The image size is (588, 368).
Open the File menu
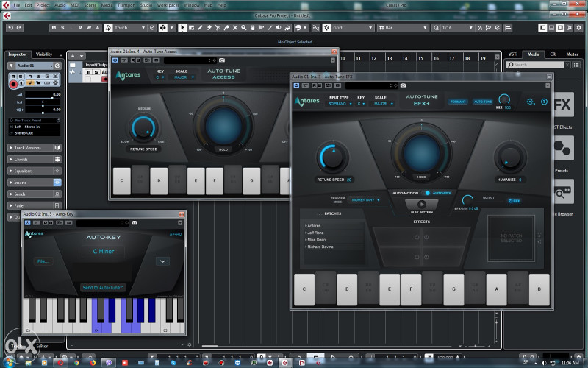[17, 5]
